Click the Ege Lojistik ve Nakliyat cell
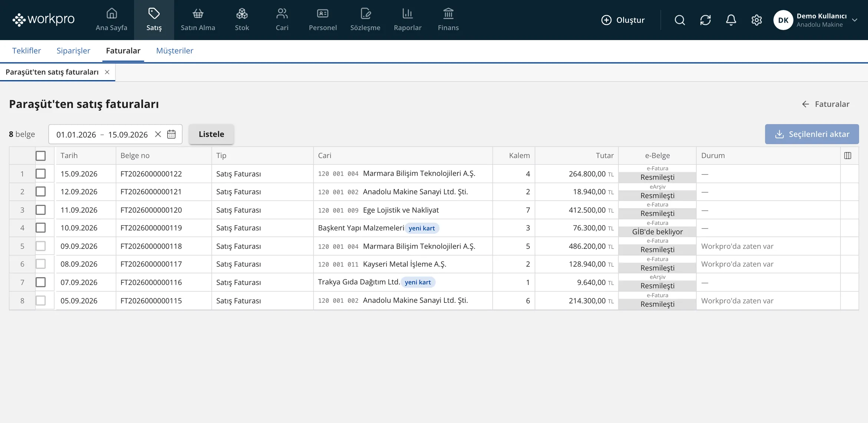The width and height of the screenshot is (868, 423). pos(403,210)
